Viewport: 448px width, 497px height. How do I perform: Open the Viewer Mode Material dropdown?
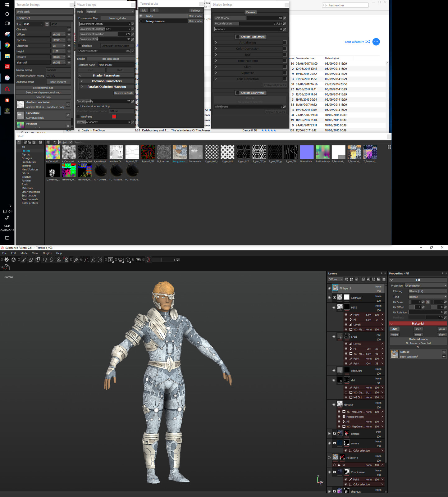pos(110,12)
